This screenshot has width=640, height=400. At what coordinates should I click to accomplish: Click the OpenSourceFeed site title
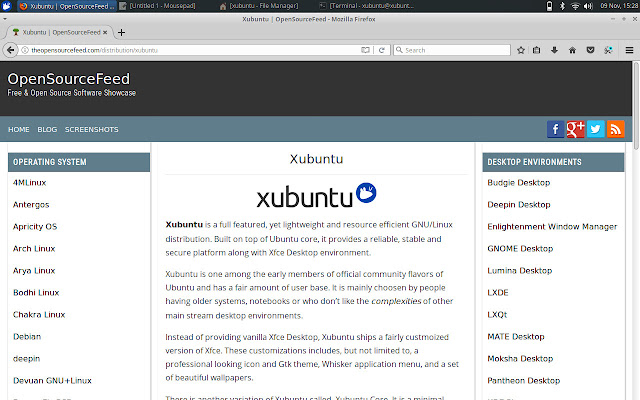[x=69, y=79]
